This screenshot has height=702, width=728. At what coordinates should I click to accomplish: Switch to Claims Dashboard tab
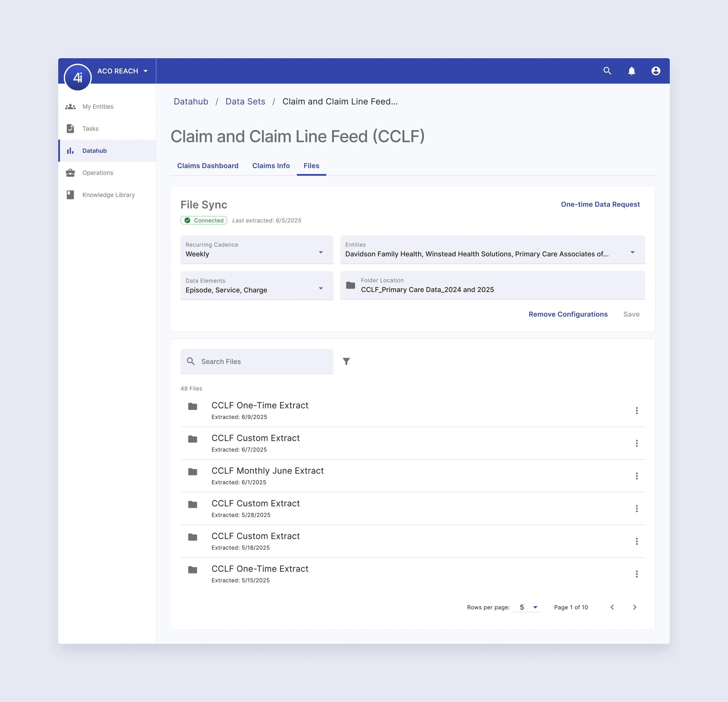[x=208, y=166]
